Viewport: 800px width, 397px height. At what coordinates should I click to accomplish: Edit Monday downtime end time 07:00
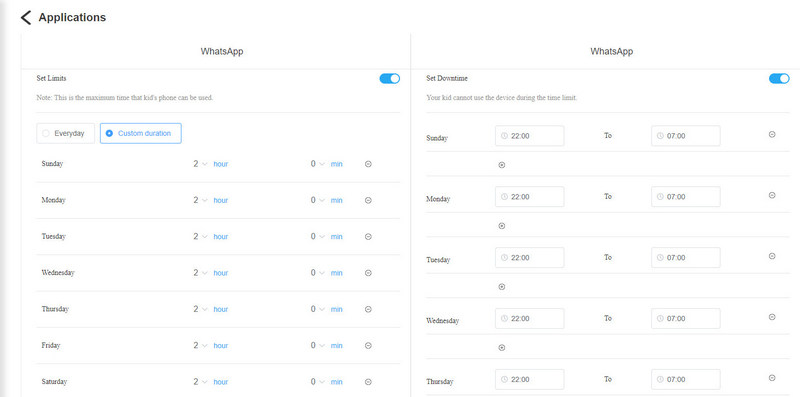tap(686, 196)
